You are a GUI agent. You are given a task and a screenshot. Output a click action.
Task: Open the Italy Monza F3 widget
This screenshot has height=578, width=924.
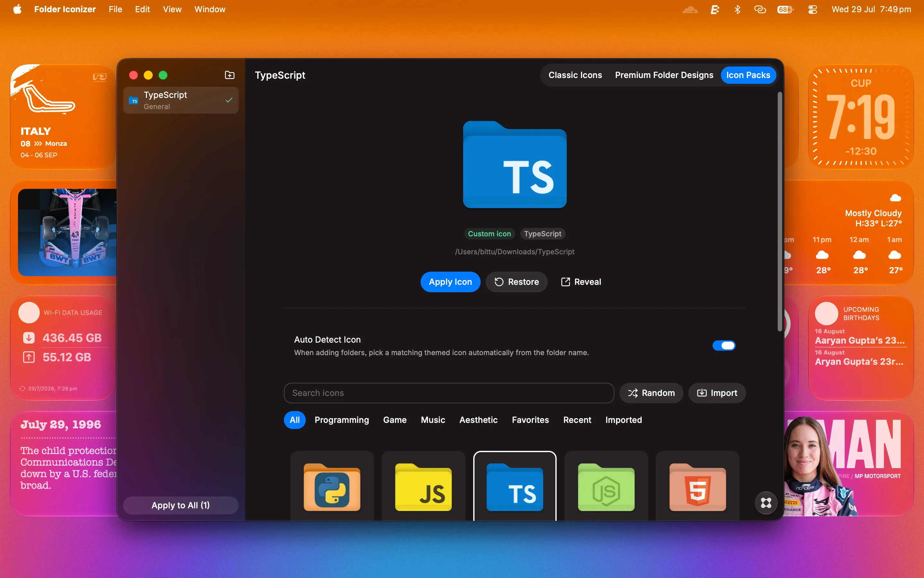click(63, 117)
